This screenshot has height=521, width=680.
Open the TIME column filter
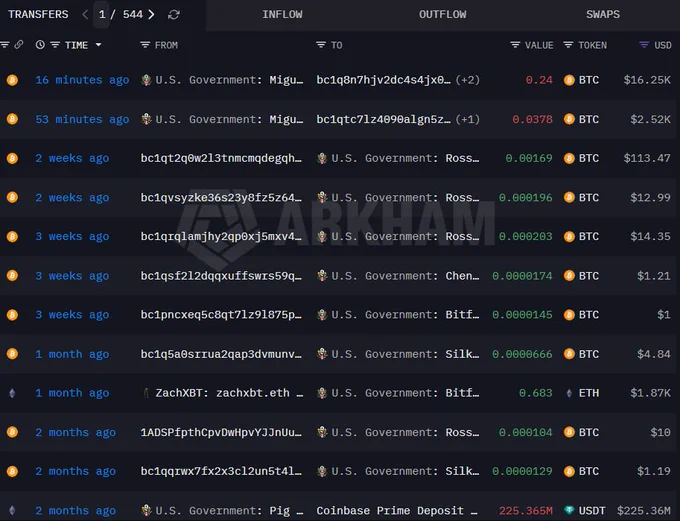coord(55,45)
